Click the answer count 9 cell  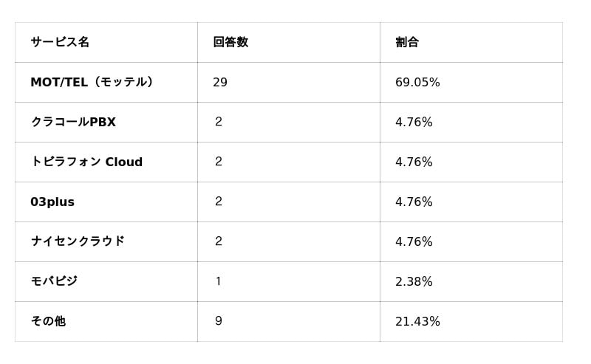pos(219,321)
